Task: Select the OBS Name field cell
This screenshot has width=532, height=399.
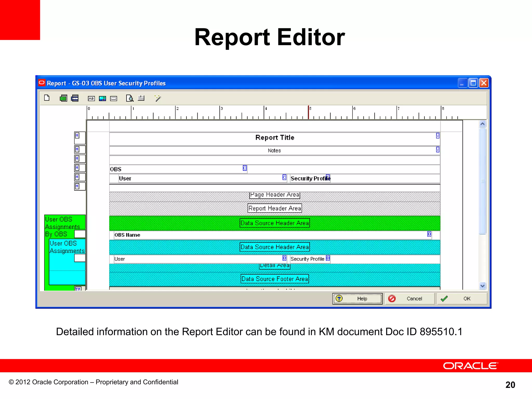Action: pos(273,235)
